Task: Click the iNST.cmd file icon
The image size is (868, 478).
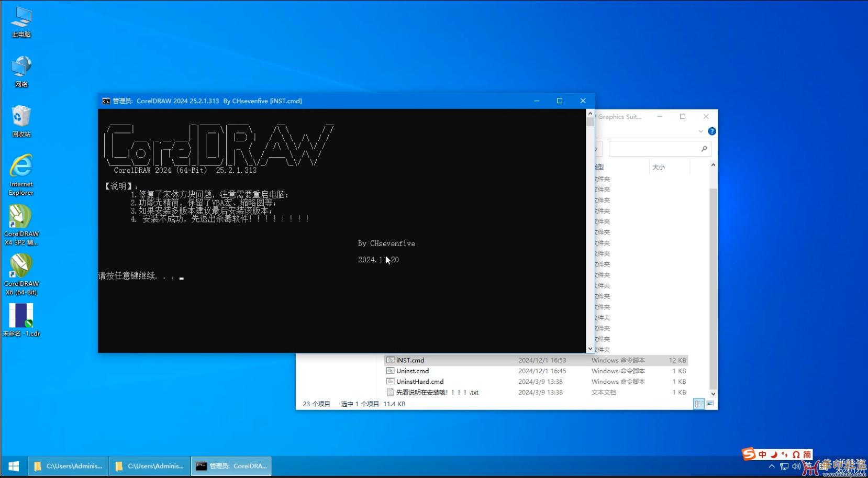Action: 390,360
